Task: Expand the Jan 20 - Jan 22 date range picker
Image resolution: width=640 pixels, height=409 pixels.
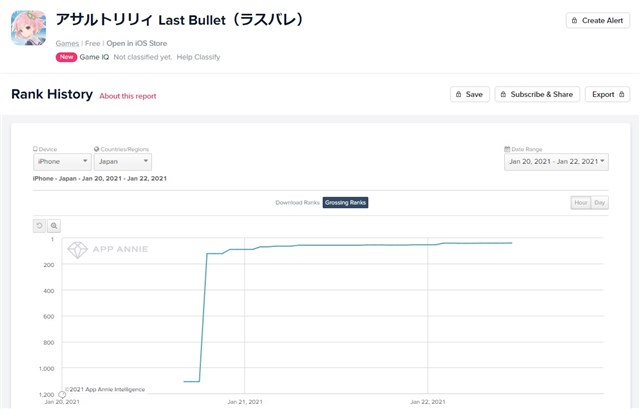Action: tap(556, 162)
